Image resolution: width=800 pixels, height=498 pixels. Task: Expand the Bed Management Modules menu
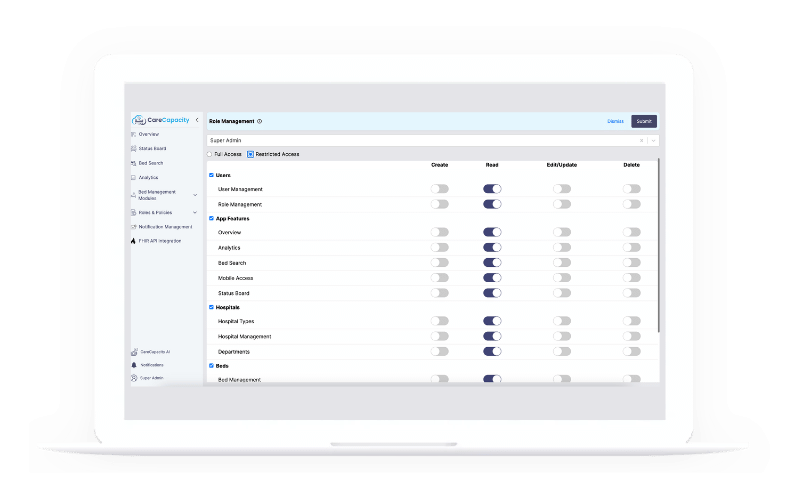[x=194, y=195]
